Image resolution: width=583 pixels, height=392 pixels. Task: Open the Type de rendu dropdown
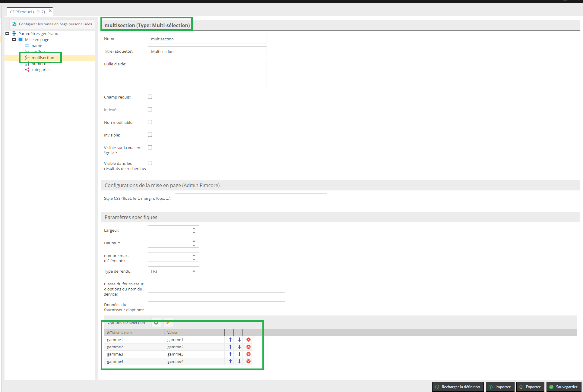click(x=194, y=271)
